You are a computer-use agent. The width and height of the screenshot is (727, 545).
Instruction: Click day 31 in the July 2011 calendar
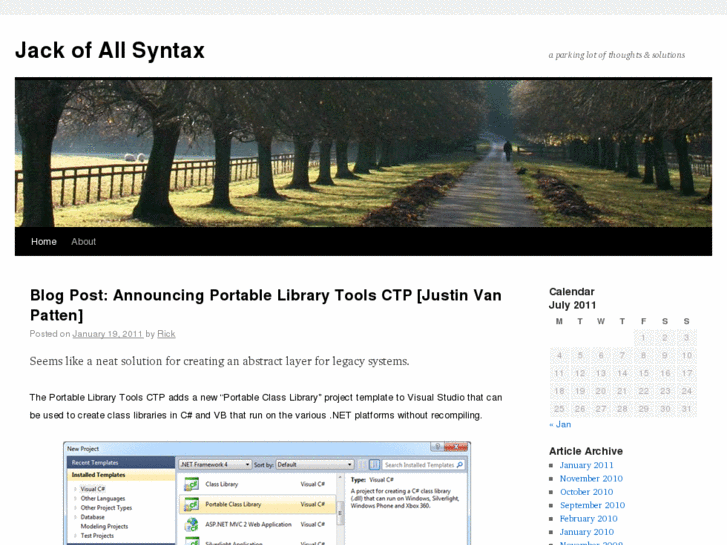687,409
